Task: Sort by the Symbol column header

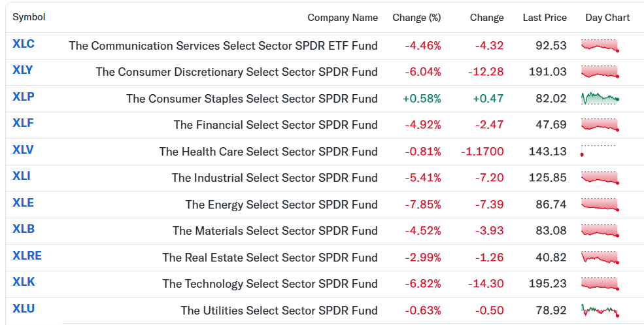Action: pos(29,17)
